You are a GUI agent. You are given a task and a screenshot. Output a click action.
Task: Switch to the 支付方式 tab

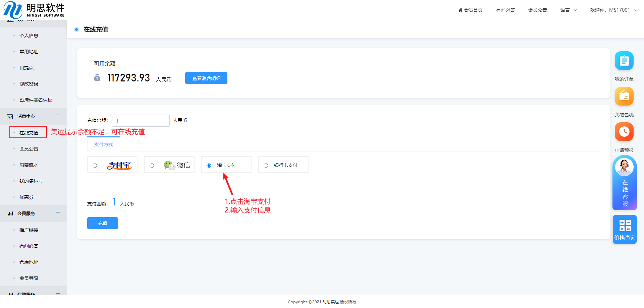tap(104, 145)
